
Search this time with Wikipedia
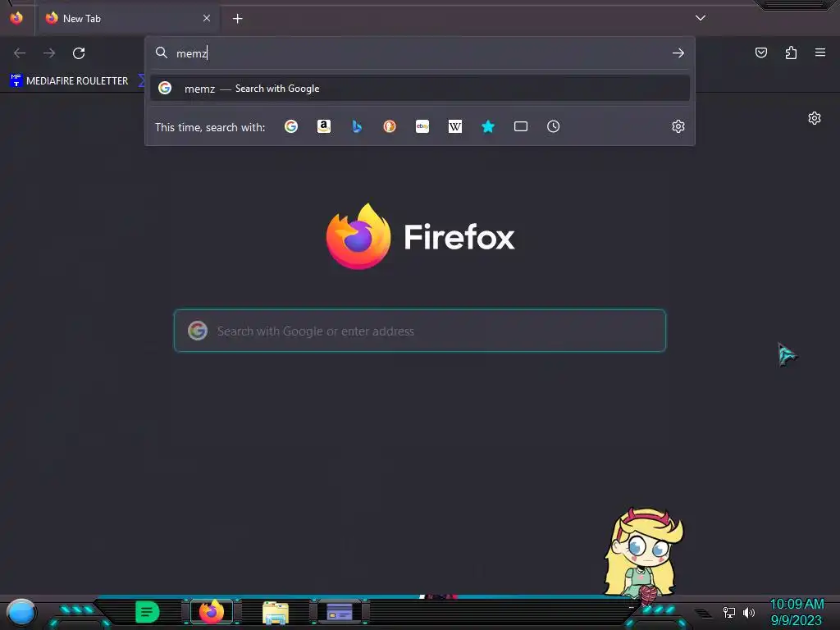click(454, 126)
